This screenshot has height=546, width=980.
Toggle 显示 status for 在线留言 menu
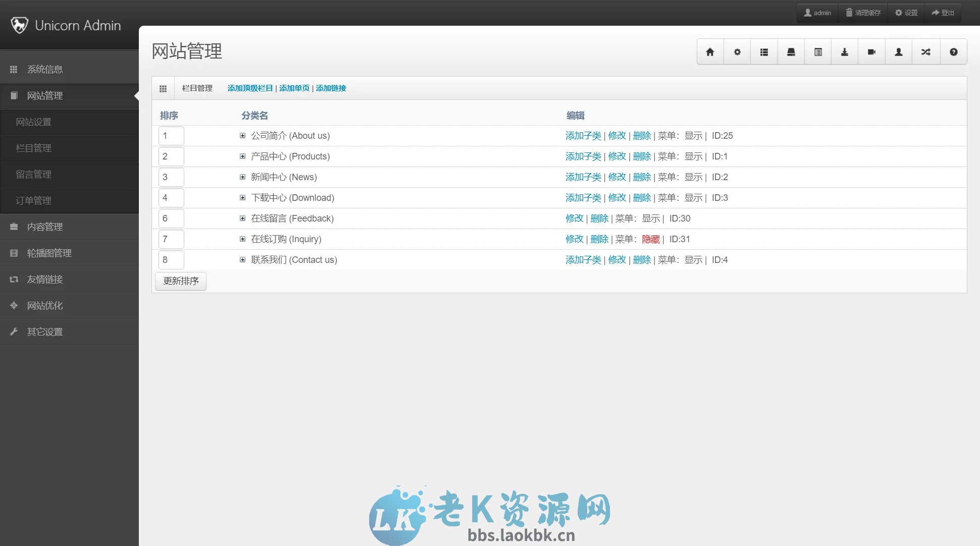[650, 219]
